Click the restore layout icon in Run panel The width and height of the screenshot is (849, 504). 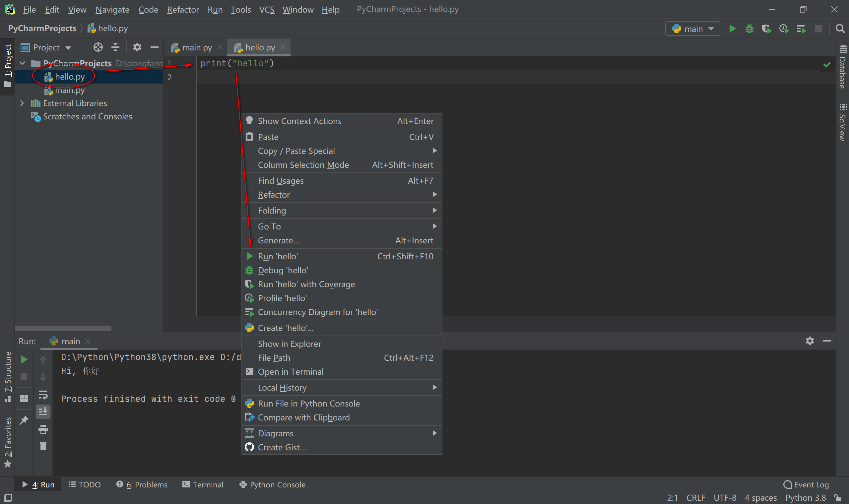click(24, 398)
